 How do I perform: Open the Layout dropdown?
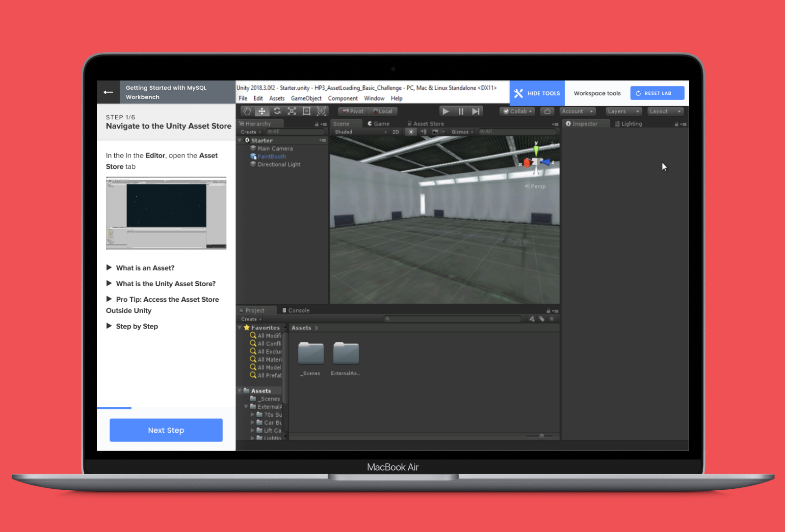665,111
